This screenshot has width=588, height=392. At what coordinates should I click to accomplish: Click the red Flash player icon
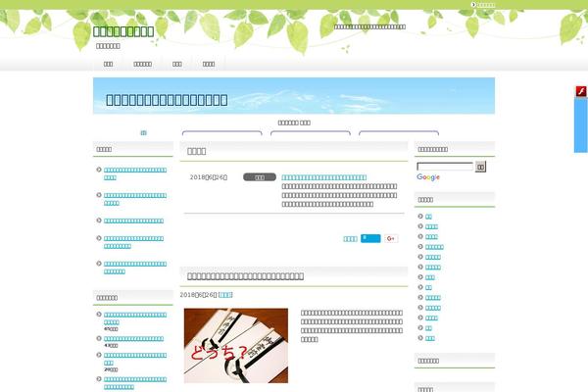coord(581,91)
